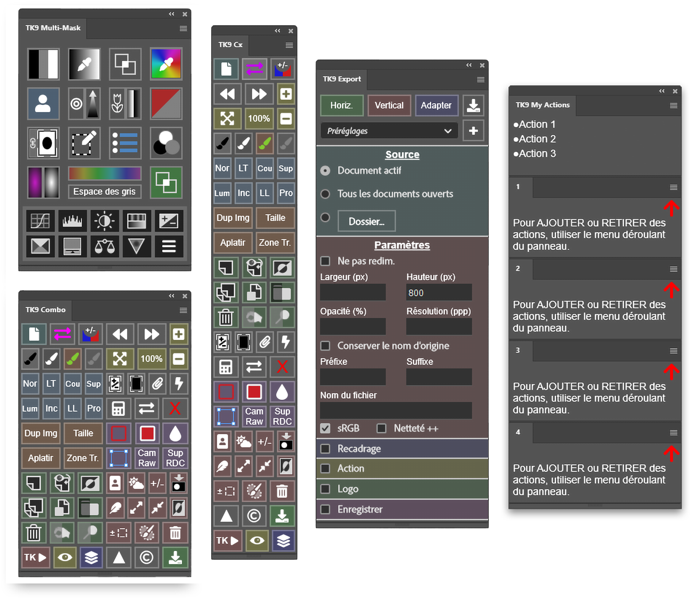
Task: Open the Préréglages dropdown
Action: [389, 131]
